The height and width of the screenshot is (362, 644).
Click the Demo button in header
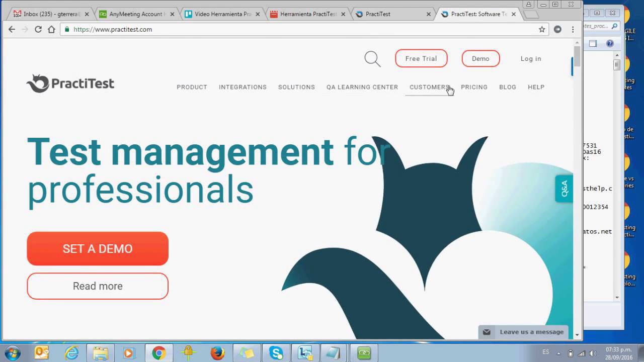[480, 58]
